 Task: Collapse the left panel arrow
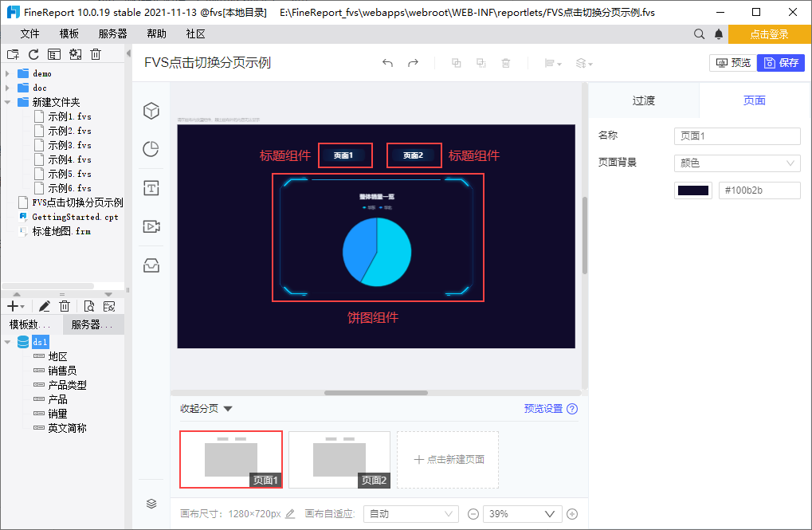[128, 53]
